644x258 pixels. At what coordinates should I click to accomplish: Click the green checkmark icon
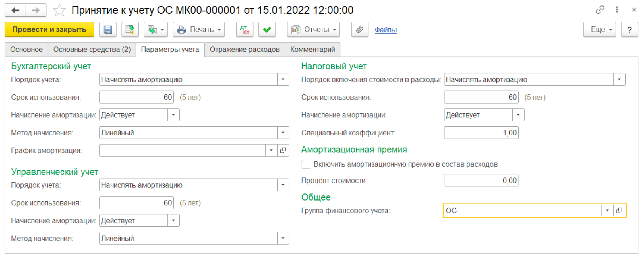coord(267,30)
